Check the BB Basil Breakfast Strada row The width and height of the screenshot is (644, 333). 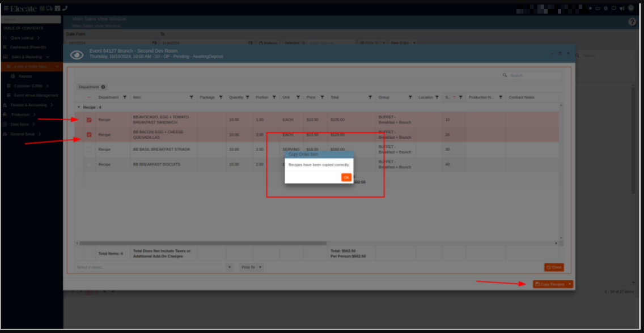[x=89, y=150]
